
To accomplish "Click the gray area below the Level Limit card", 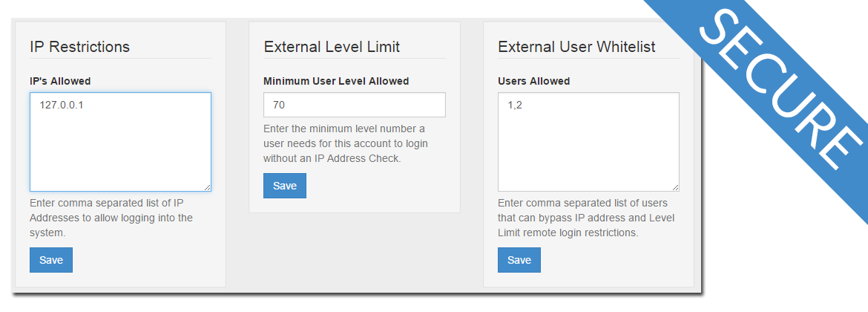I will click(355, 250).
